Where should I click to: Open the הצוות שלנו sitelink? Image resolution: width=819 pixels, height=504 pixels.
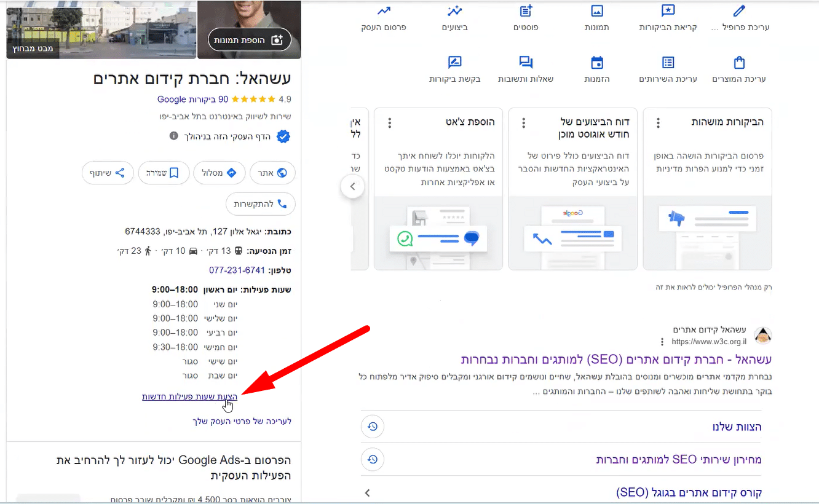click(737, 427)
